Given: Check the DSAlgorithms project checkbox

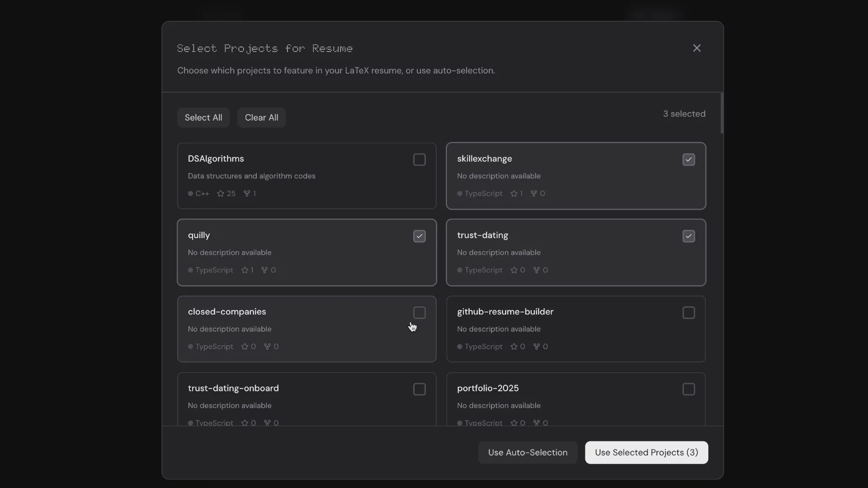Looking at the screenshot, I should [x=420, y=160].
